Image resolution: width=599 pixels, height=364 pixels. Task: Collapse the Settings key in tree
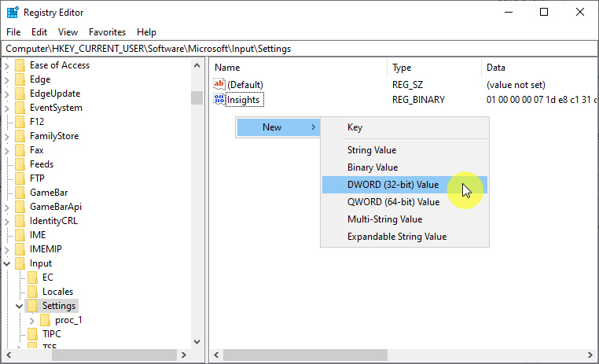(x=20, y=306)
